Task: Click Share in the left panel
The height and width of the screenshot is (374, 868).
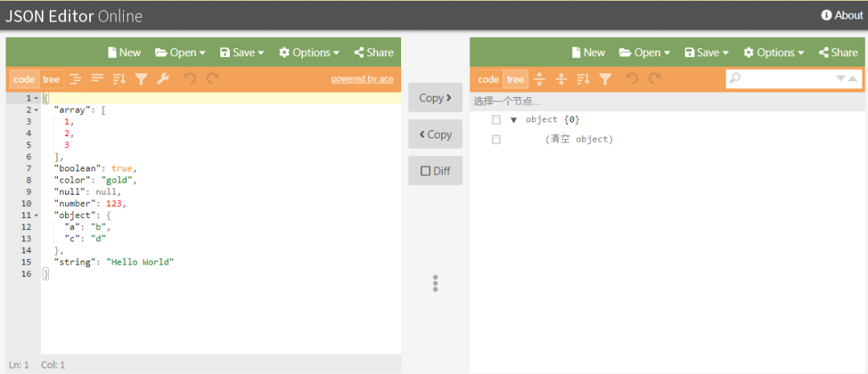Action: click(x=373, y=52)
